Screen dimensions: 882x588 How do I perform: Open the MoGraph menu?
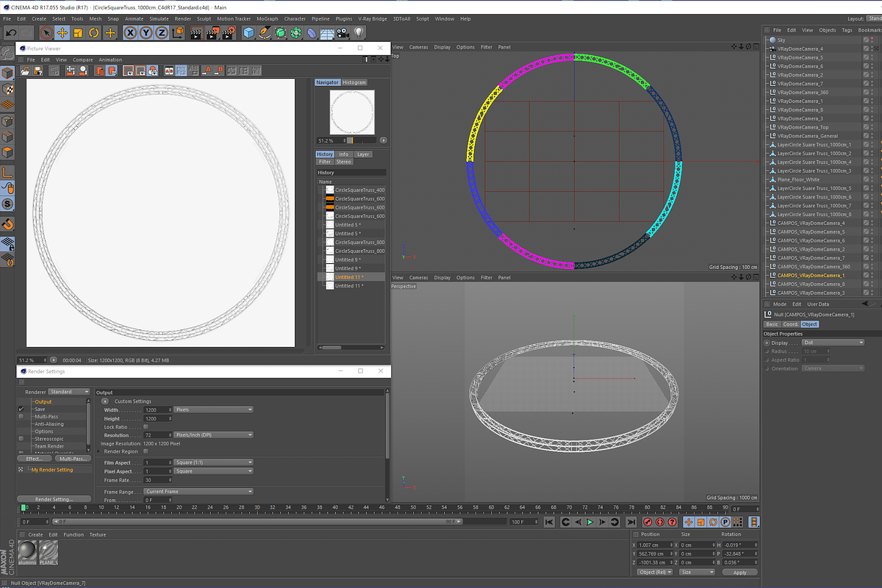tap(268, 18)
